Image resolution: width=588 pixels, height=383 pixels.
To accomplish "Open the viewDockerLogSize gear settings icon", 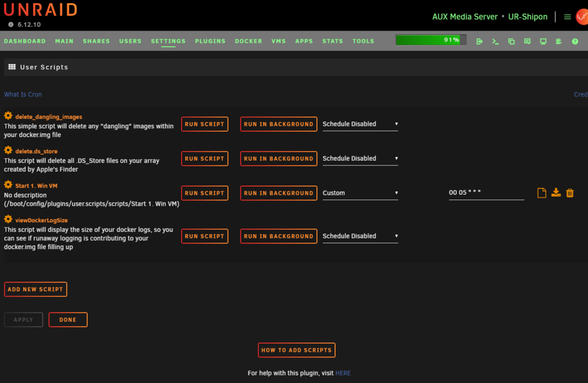I will [8, 219].
